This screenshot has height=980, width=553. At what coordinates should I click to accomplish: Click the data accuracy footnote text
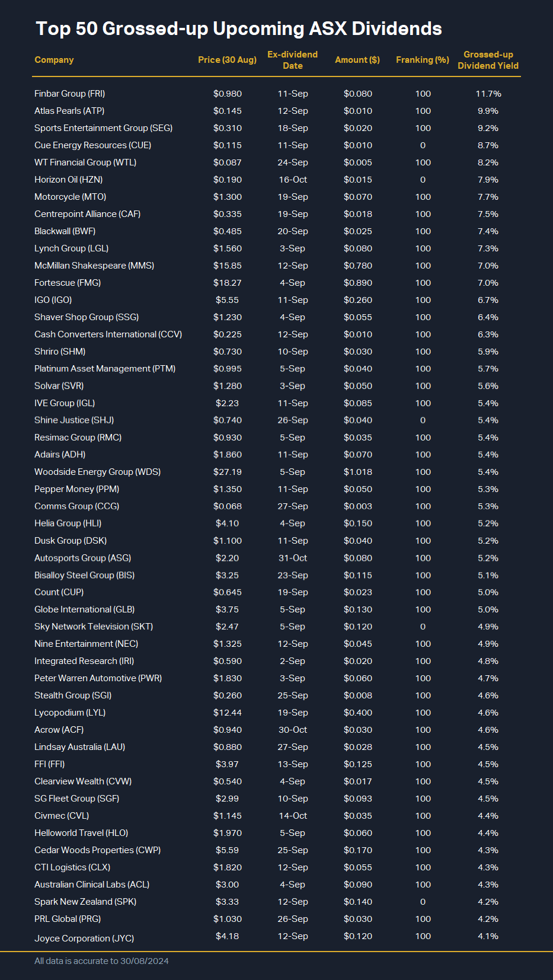click(x=101, y=961)
